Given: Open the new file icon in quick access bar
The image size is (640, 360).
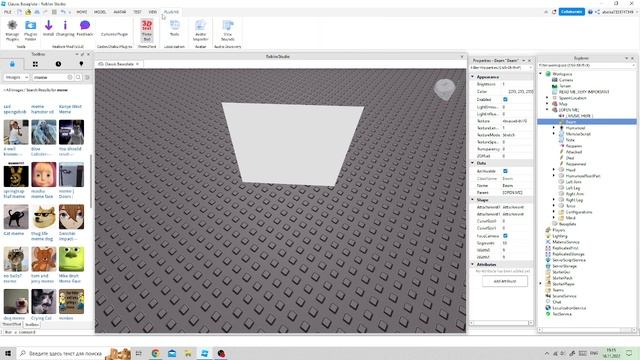Looking at the screenshot, I should click(19, 12).
